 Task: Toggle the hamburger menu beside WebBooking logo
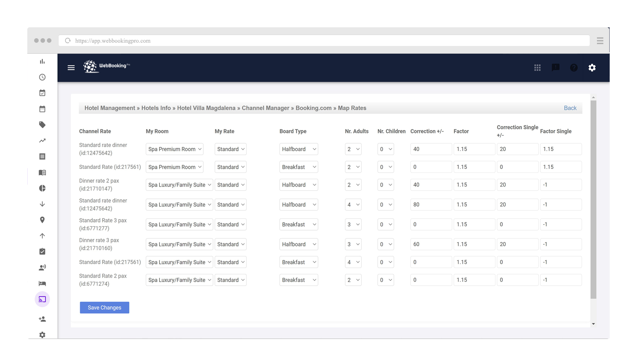(71, 68)
